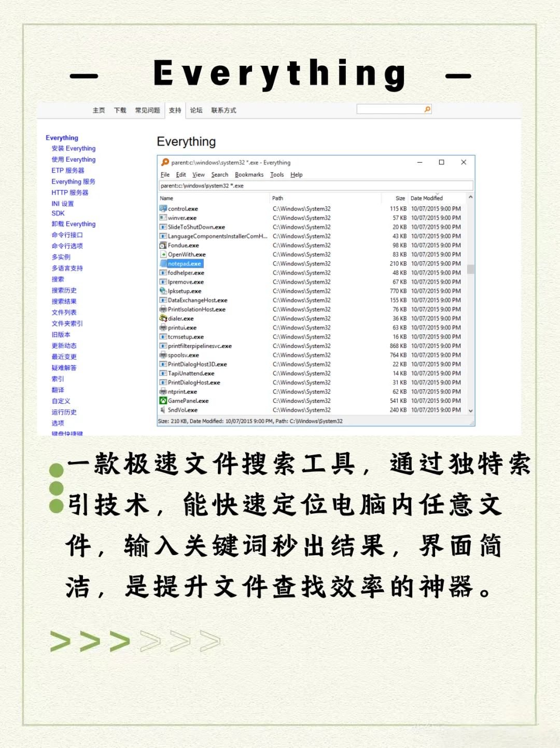This screenshot has height=748, width=560.
Task: Open the 卸载 Everything sidebar link
Action: (74, 224)
